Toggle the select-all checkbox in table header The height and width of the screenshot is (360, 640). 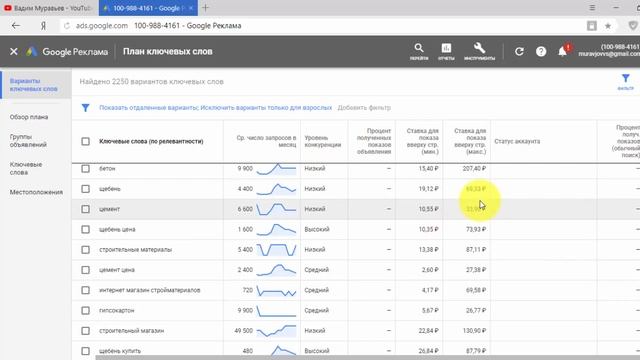coord(85,141)
